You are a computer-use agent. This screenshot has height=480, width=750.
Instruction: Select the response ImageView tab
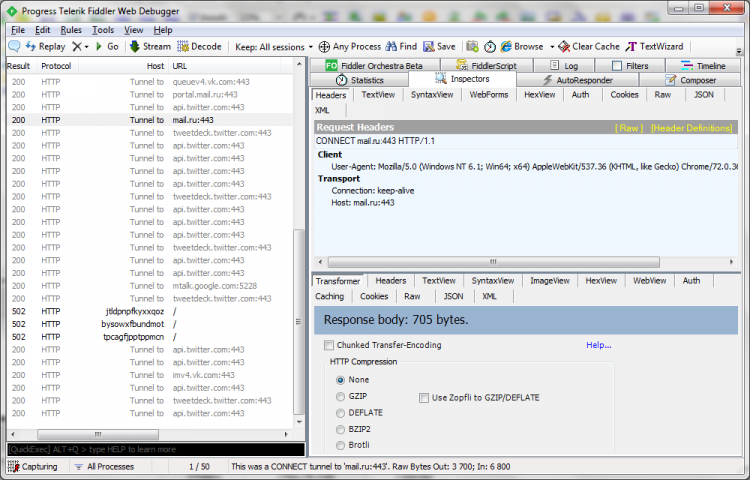point(550,281)
